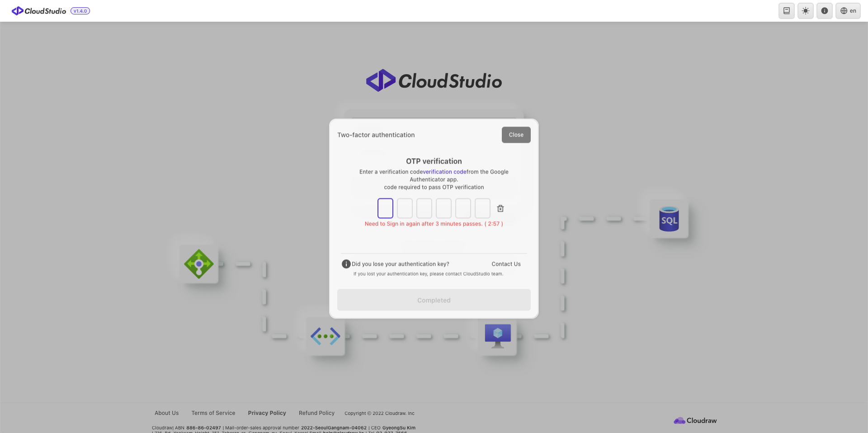The height and width of the screenshot is (433, 868).
Task: Click the v1.4.0 version badge
Action: (x=80, y=11)
